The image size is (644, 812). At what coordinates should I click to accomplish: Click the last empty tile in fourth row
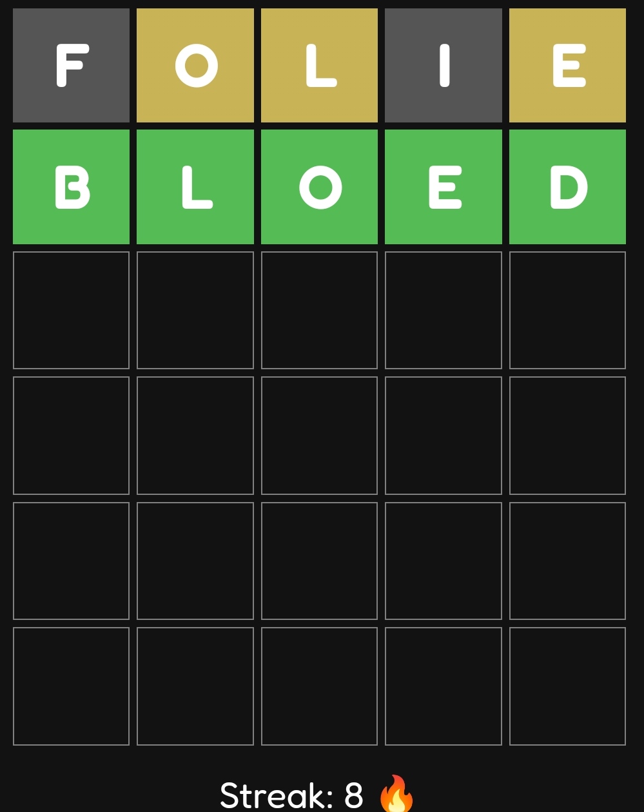[567, 436]
